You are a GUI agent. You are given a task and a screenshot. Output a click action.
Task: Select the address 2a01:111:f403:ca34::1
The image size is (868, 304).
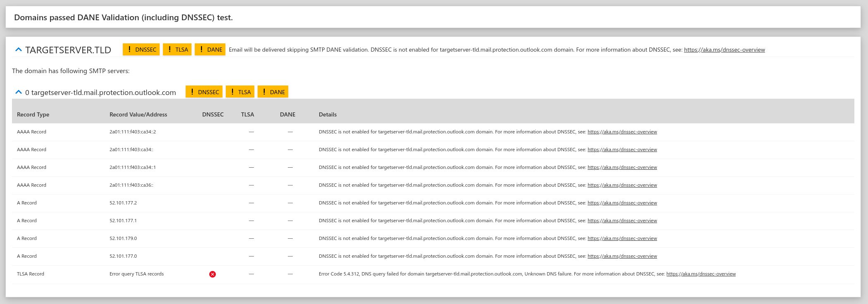(x=133, y=167)
